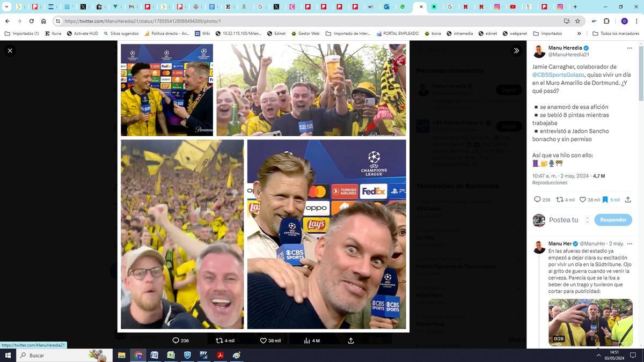Click share icon beneath the photo

click(351, 341)
